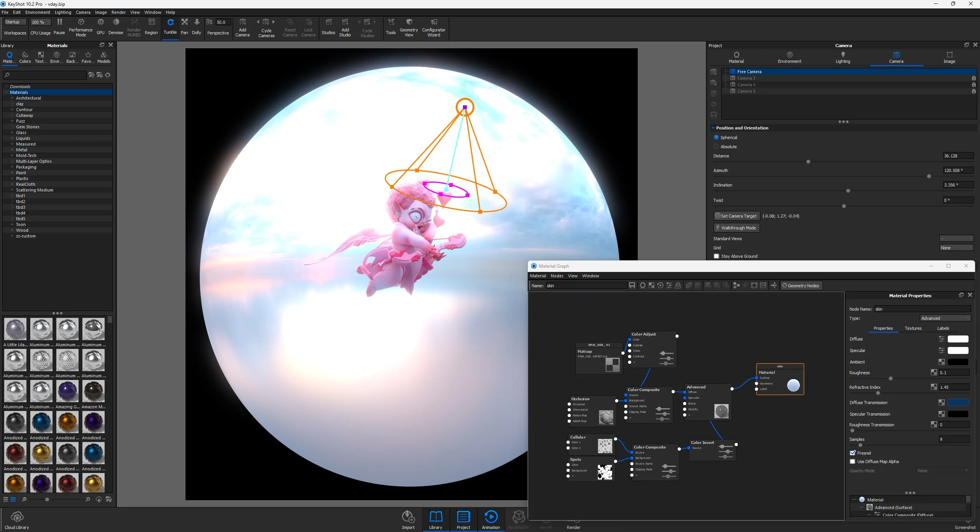
Task: Launch the Configurator Wizard
Action: point(434,27)
